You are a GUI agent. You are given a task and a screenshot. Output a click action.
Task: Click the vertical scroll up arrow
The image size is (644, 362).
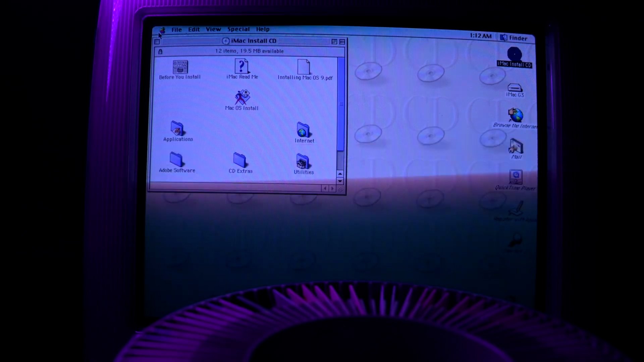[x=340, y=174]
